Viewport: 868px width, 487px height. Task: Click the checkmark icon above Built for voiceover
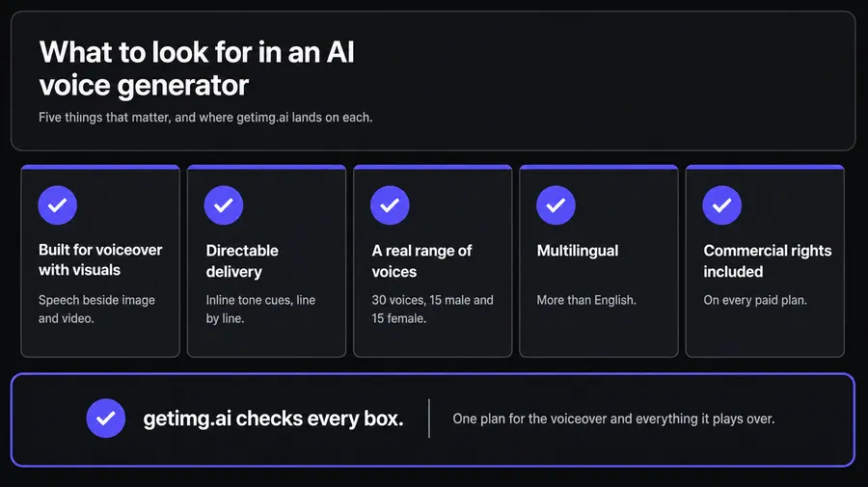click(58, 205)
